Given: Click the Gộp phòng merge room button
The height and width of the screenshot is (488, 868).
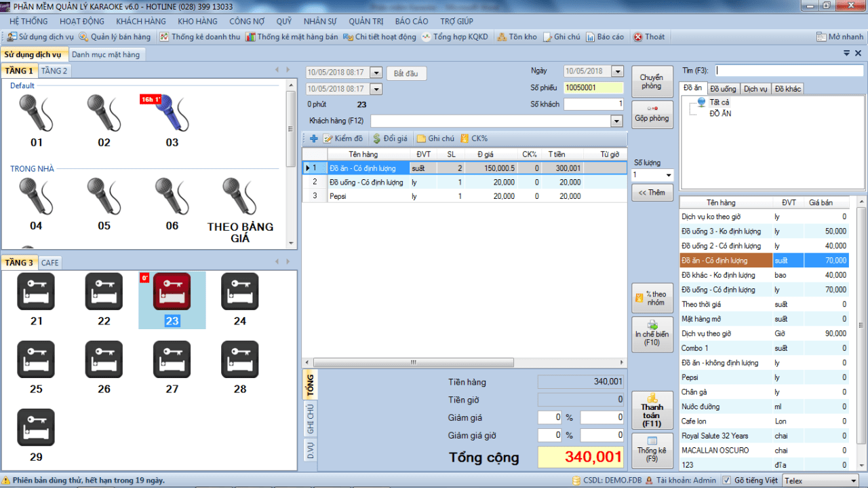Looking at the screenshot, I should [x=652, y=114].
